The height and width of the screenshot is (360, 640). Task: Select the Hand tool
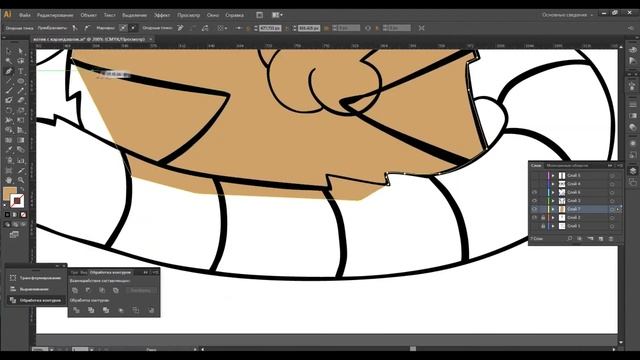(9, 180)
